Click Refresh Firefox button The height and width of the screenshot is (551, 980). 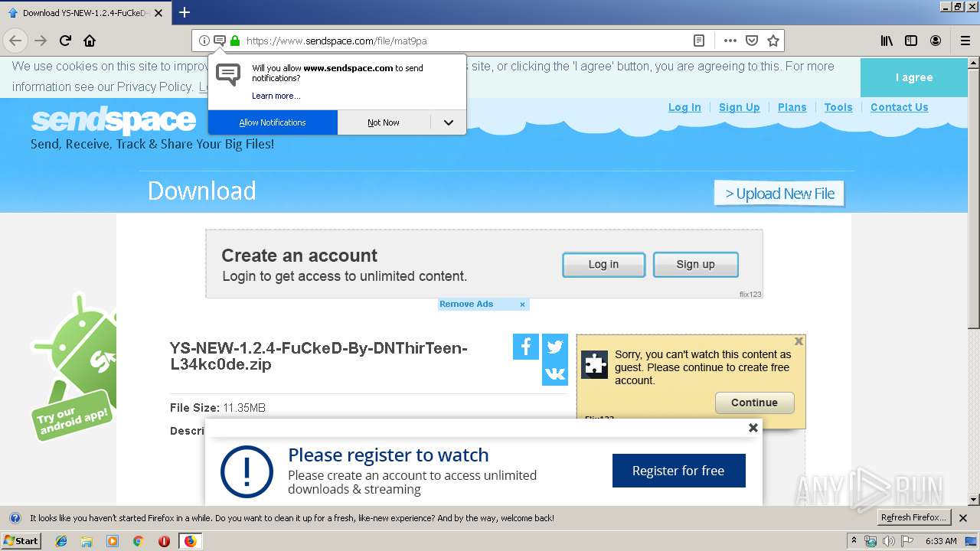click(913, 518)
